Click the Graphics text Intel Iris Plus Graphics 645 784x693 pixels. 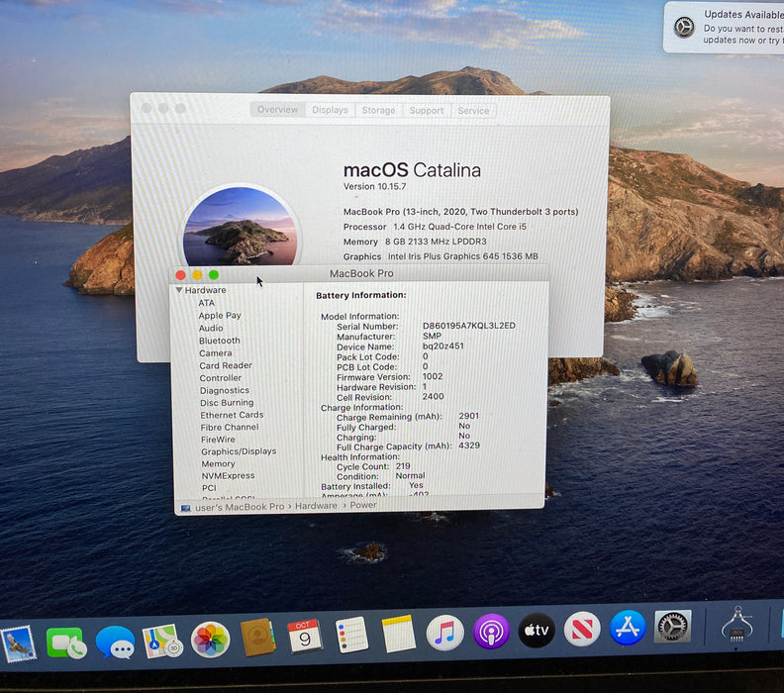[463, 256]
